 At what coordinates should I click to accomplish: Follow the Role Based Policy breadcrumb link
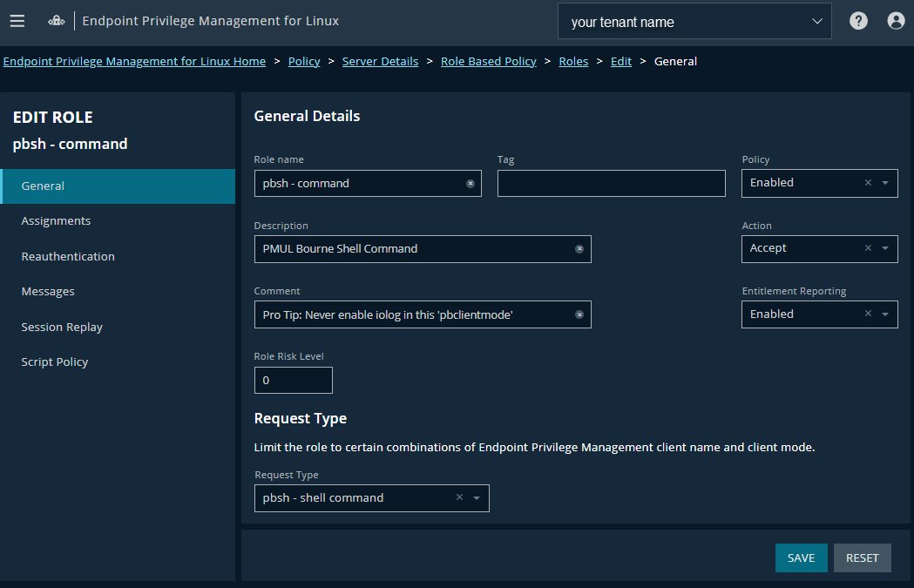[x=489, y=61]
